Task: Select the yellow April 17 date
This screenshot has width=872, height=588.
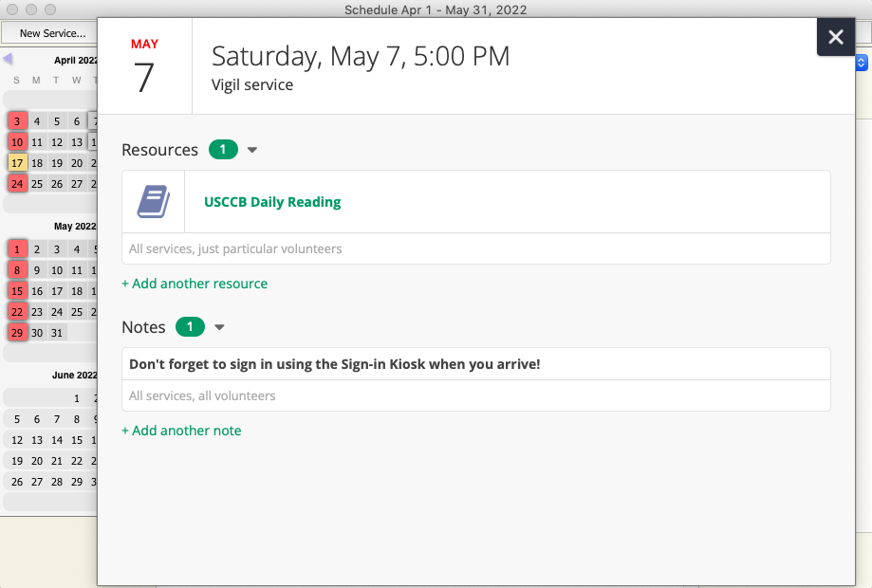Action: 17,163
